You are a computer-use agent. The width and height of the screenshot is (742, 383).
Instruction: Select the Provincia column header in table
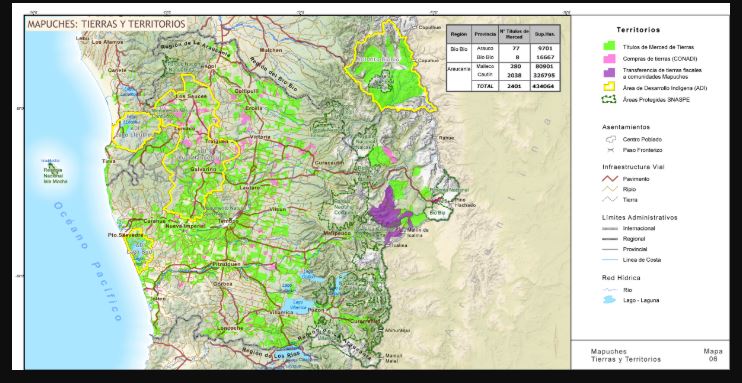click(x=485, y=34)
